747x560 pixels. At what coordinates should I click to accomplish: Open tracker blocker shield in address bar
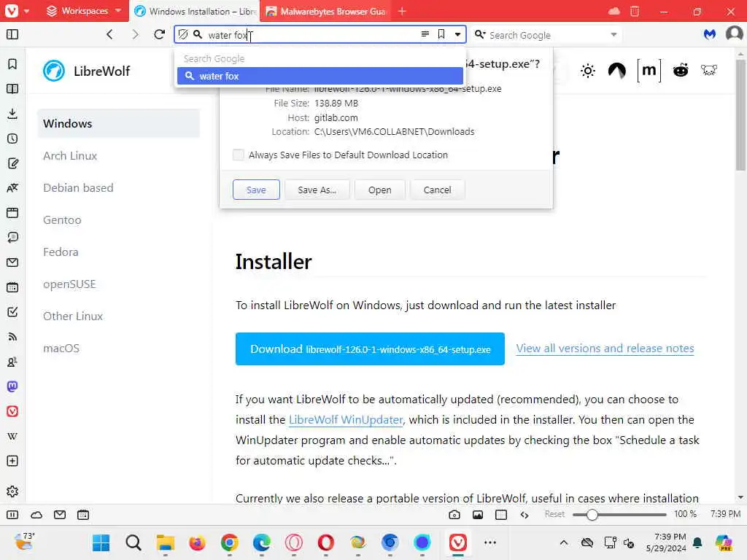click(x=183, y=34)
